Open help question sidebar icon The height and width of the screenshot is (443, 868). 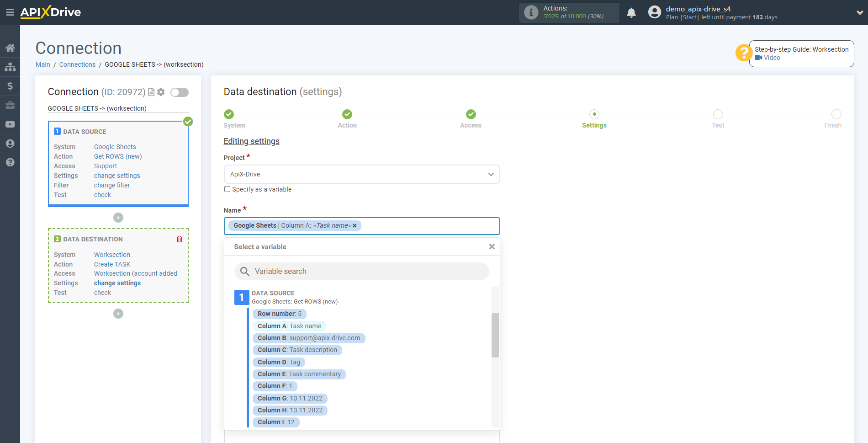click(10, 162)
